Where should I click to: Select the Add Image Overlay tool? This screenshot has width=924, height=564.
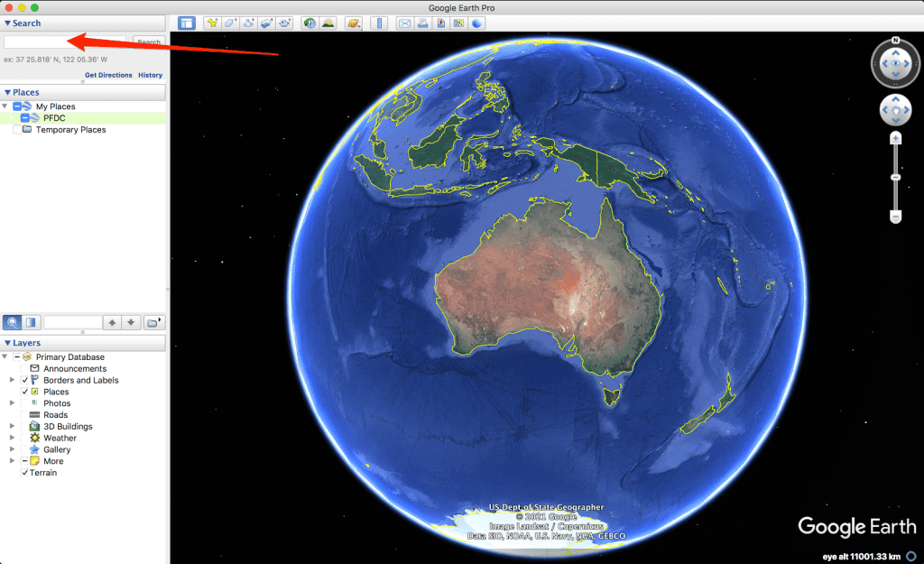[267, 23]
